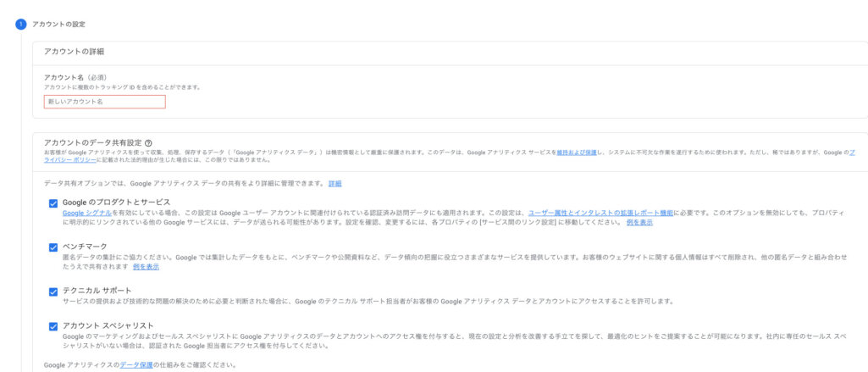Click the Google のプロダクトとサービス option label

[116, 202]
